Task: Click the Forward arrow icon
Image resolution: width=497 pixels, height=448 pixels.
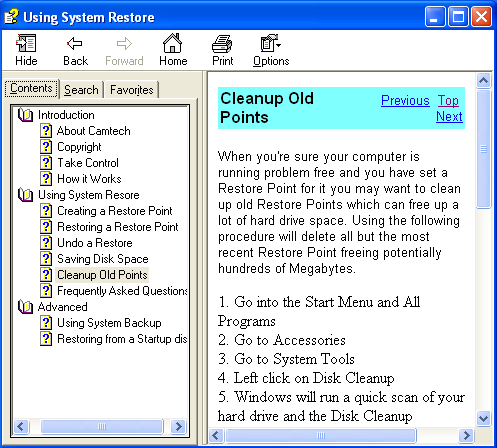Action: (124, 43)
